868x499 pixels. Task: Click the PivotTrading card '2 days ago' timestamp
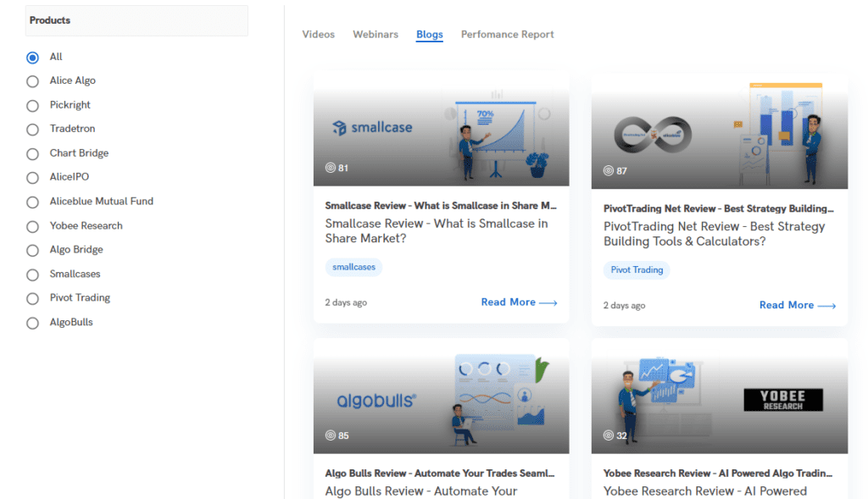coord(625,305)
